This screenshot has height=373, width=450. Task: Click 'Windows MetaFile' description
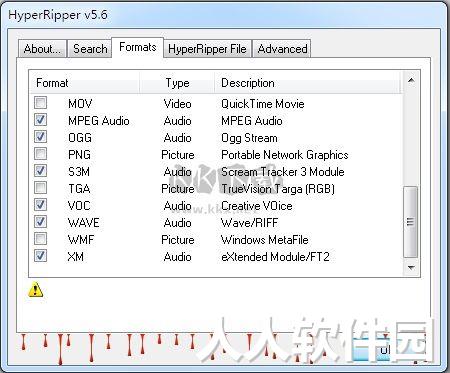[x=265, y=240]
